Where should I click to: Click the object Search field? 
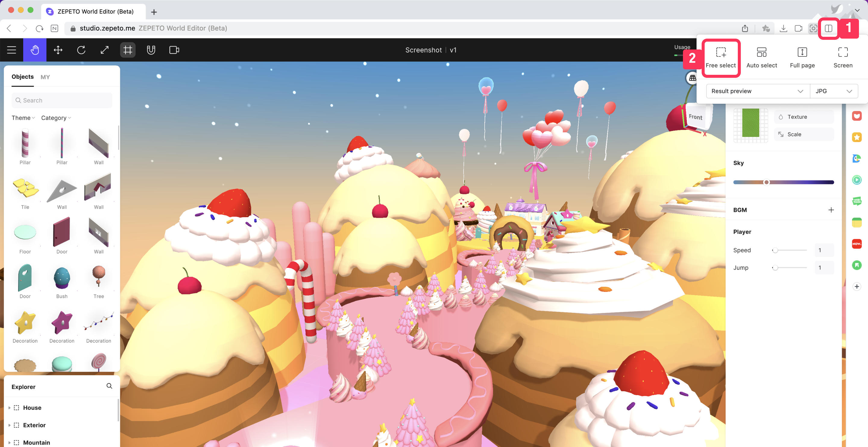(x=62, y=100)
